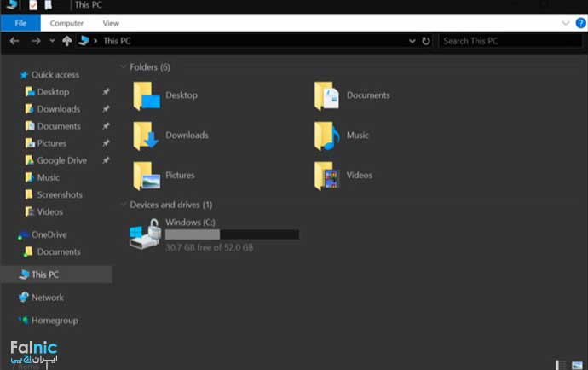
Task: Open the File menu
Action: click(20, 24)
